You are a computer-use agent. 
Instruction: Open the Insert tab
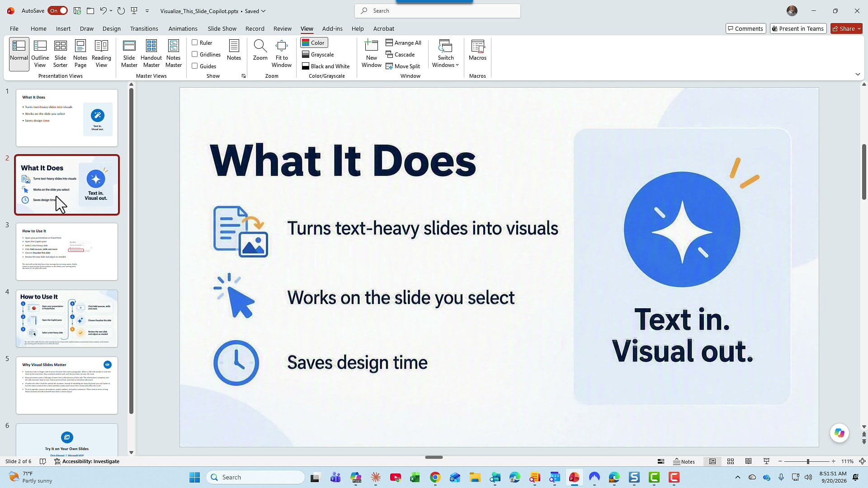pyautogui.click(x=63, y=28)
